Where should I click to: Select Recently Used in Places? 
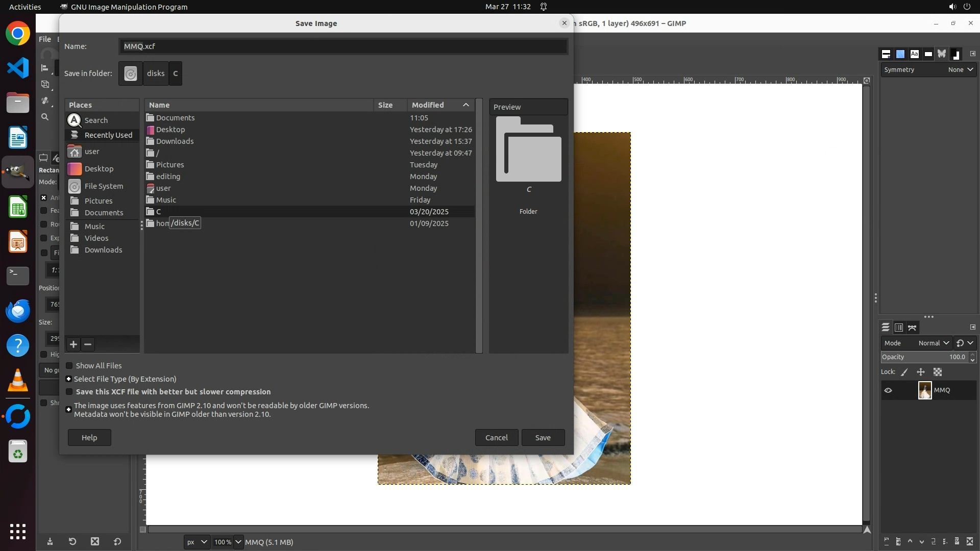tap(108, 135)
